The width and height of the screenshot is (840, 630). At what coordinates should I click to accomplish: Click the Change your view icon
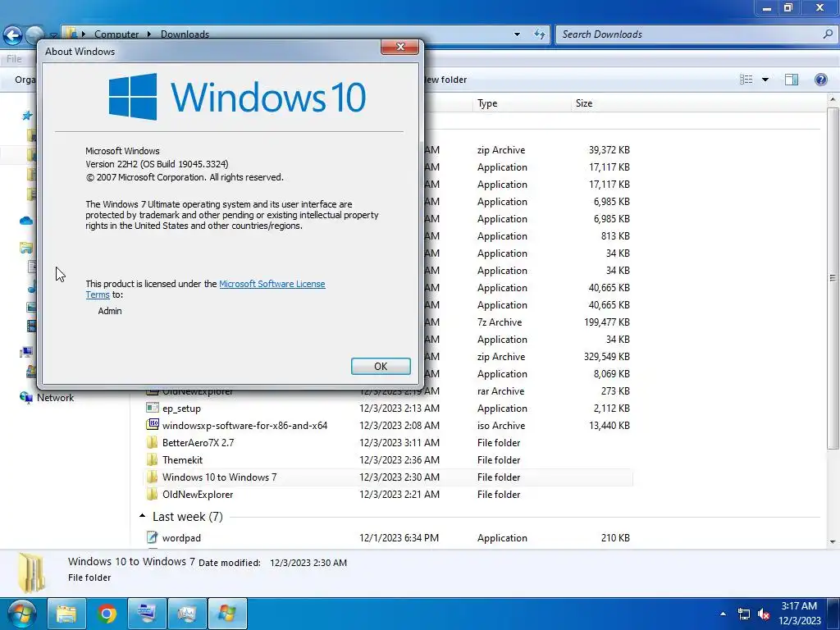746,80
